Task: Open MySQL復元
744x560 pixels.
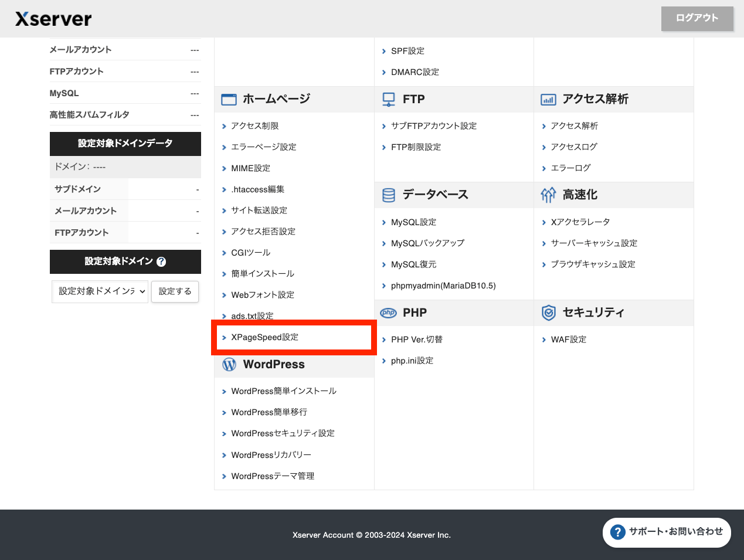Action: point(414,264)
